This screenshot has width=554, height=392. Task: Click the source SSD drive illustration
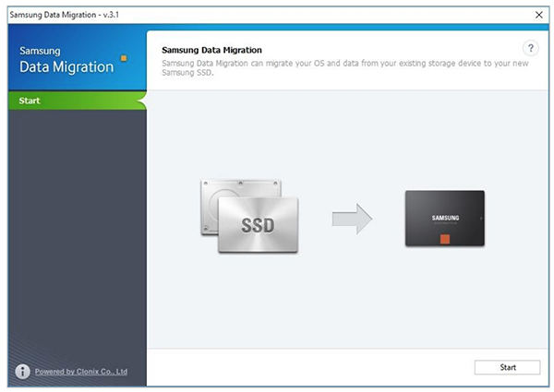click(x=249, y=216)
